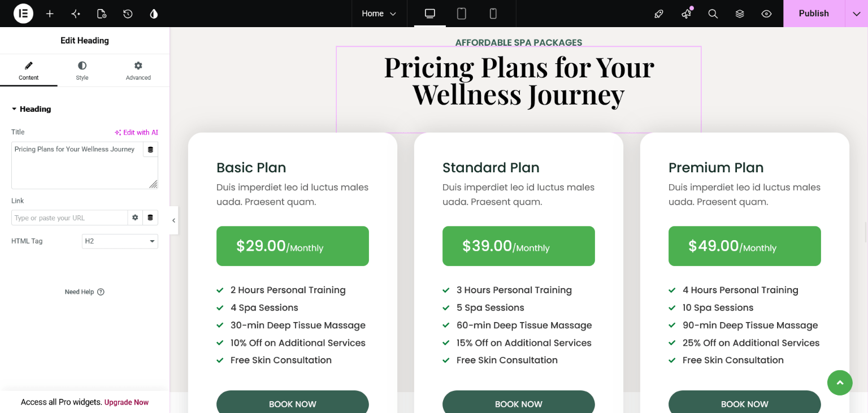This screenshot has height=413, width=868.
Task: Toggle preview with the eye icon
Action: click(x=766, y=14)
